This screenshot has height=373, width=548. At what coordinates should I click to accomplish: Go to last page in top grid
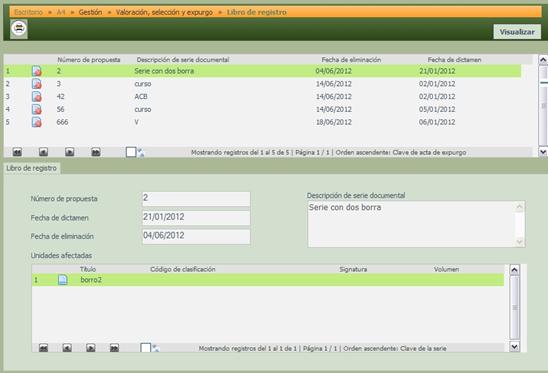pyautogui.click(x=96, y=152)
